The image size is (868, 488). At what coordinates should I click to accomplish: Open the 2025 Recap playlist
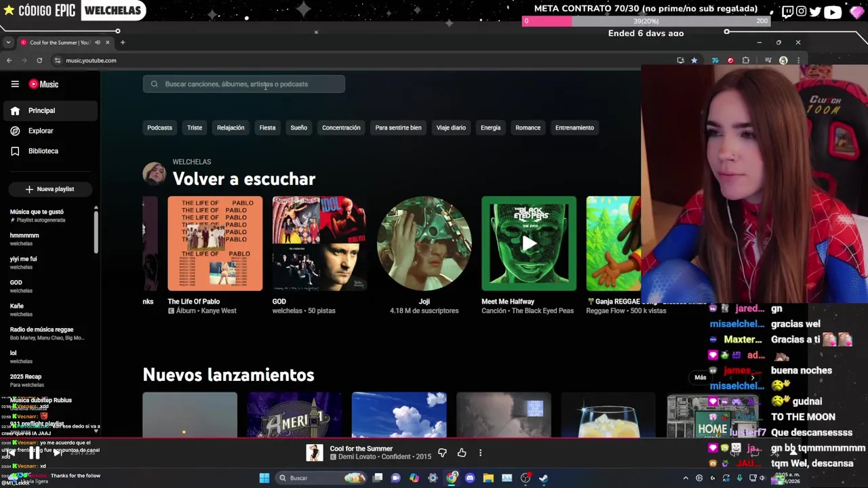tap(47, 380)
